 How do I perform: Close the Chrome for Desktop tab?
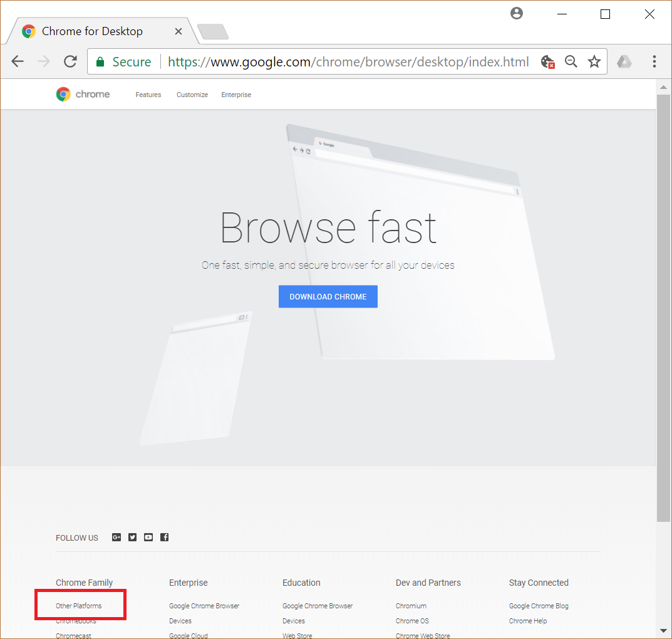[x=178, y=31]
